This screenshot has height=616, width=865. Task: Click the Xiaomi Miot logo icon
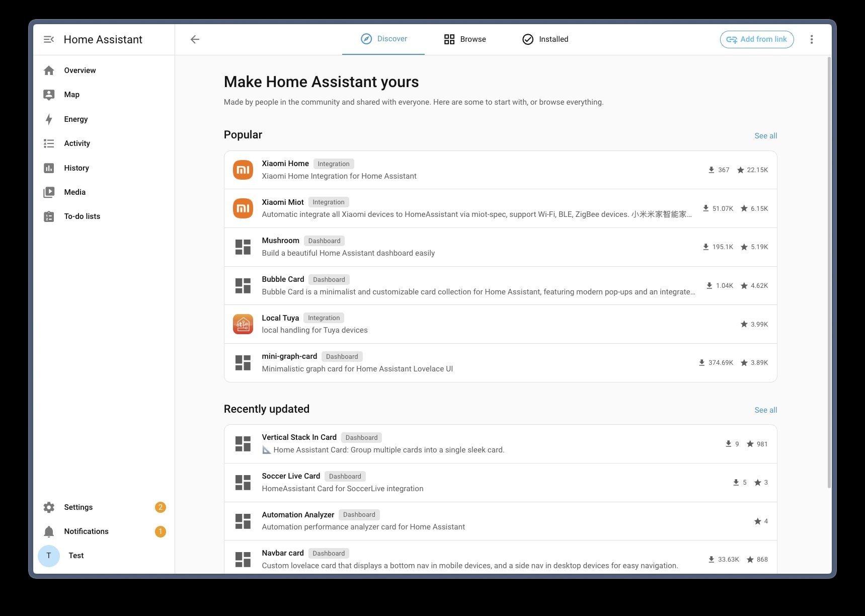pyautogui.click(x=243, y=208)
